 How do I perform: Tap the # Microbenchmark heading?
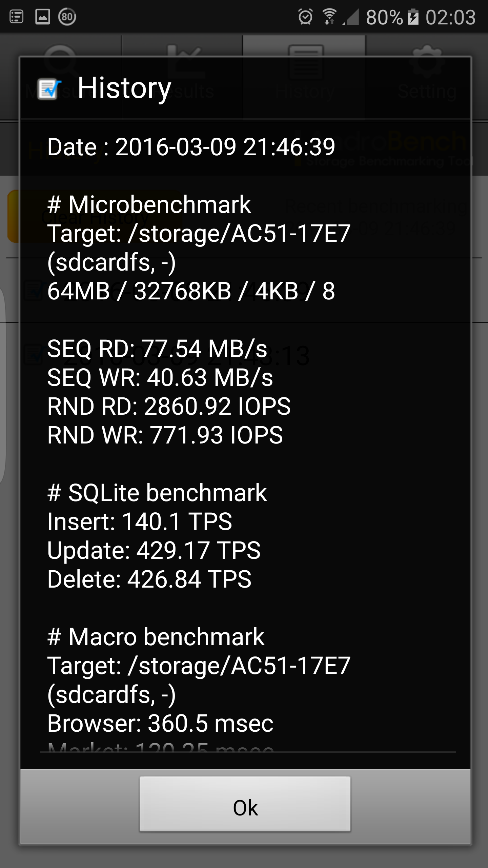pyautogui.click(x=149, y=204)
